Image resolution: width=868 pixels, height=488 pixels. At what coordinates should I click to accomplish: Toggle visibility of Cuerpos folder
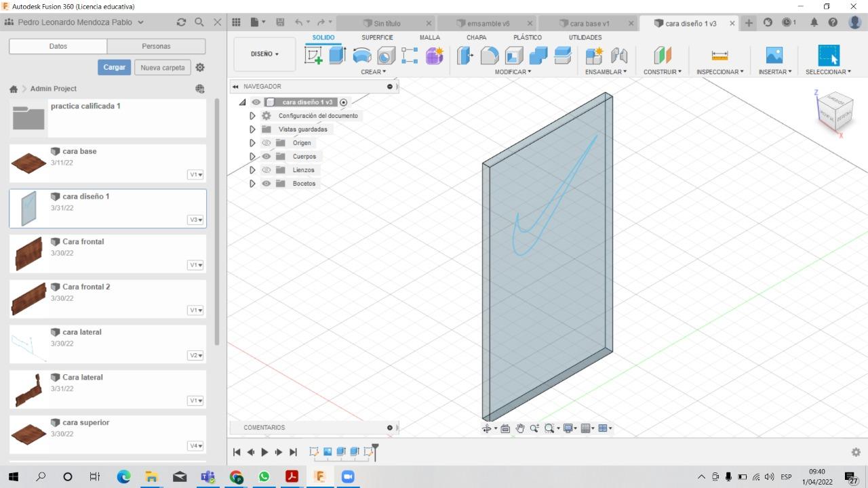[x=267, y=157]
